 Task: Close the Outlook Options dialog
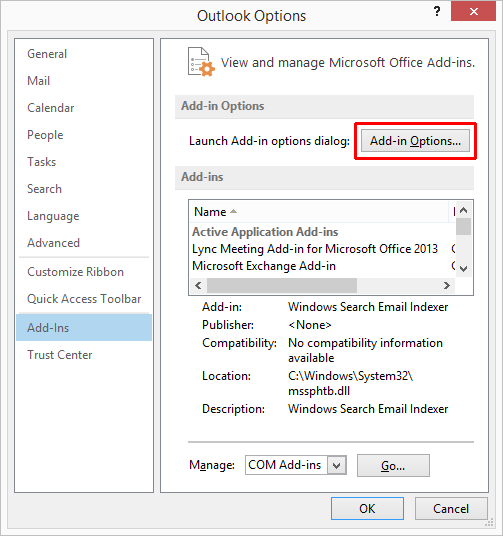click(x=473, y=12)
